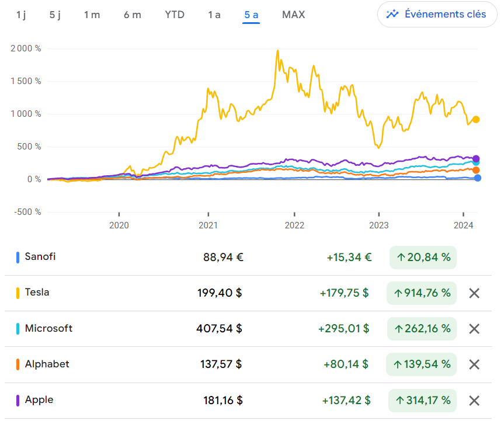Click the Sanofi gain +15,34 €
504x424 pixels.
tap(349, 258)
